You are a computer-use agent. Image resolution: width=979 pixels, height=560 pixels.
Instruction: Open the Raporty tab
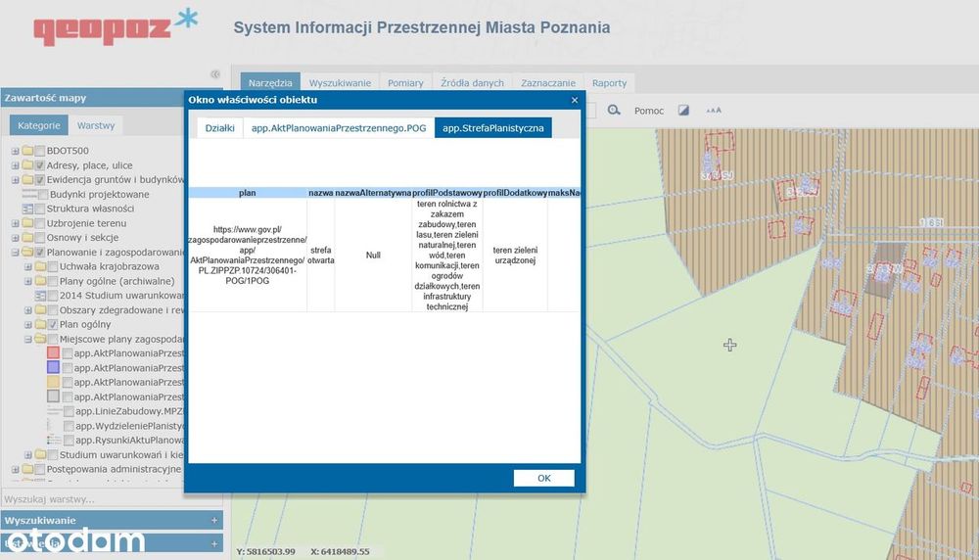609,82
